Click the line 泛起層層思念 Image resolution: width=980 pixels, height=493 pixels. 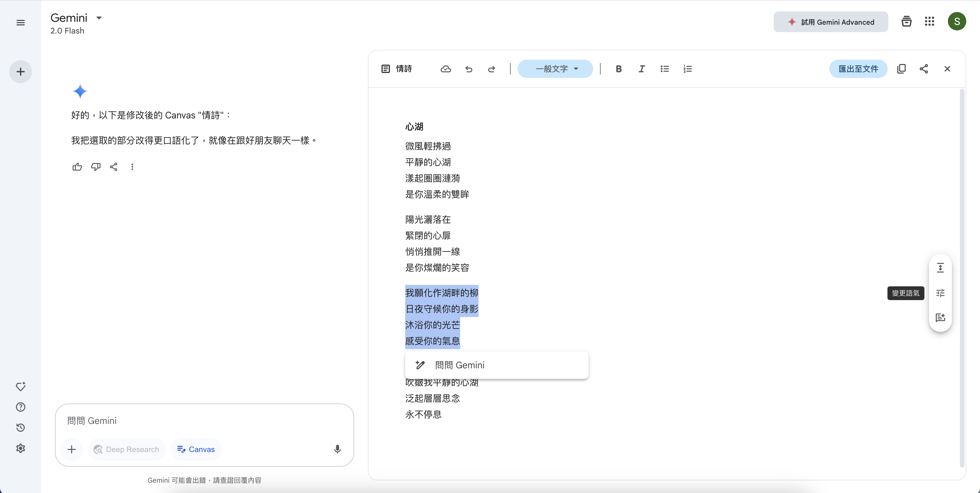point(433,398)
